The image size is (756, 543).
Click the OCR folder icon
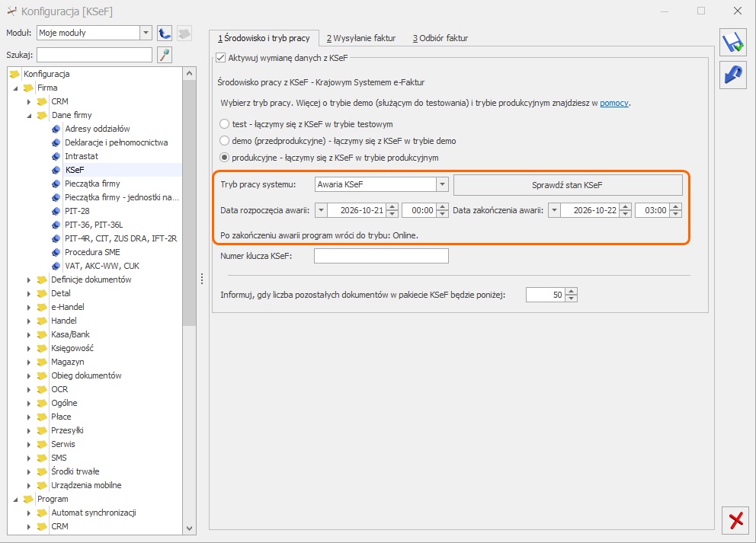(43, 389)
